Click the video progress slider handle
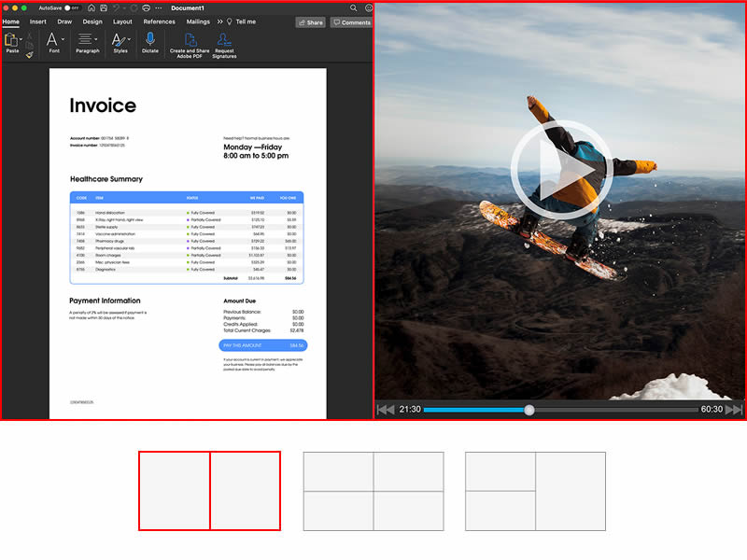The height and width of the screenshot is (560, 747). [529, 410]
